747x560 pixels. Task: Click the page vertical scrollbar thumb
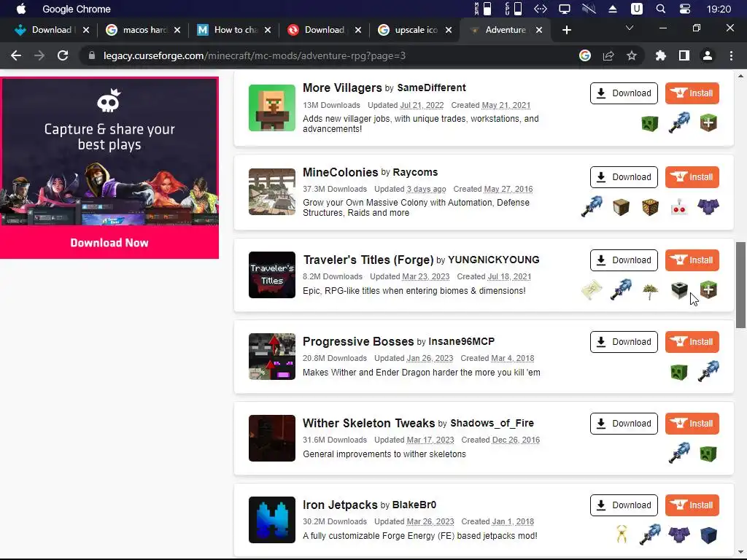[x=740, y=285]
